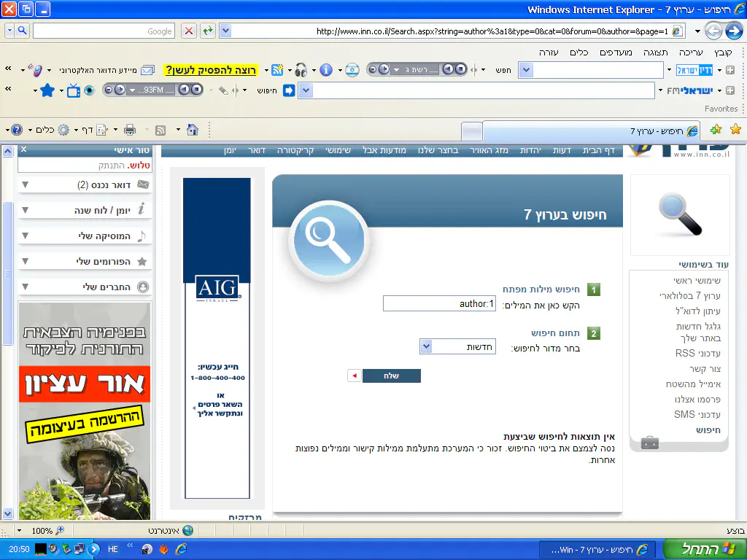Open the קובץ menu
747x560 pixels.
(x=722, y=52)
